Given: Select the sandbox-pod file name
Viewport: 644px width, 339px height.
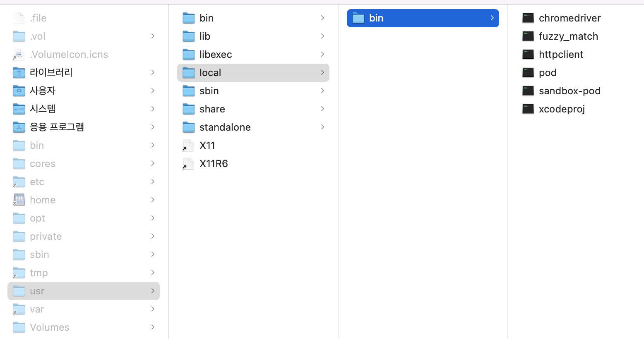Looking at the screenshot, I should [570, 91].
